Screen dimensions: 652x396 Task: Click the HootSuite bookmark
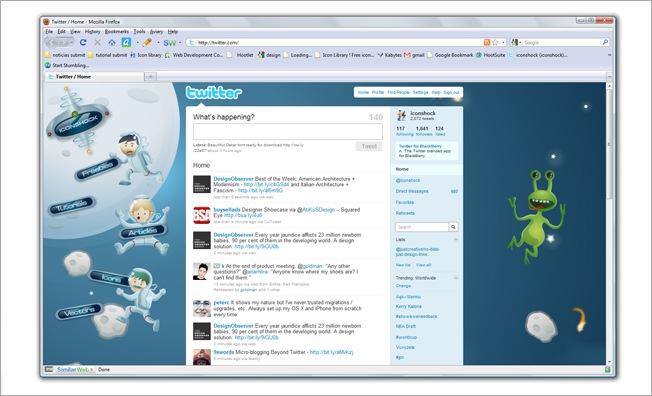[x=490, y=55]
